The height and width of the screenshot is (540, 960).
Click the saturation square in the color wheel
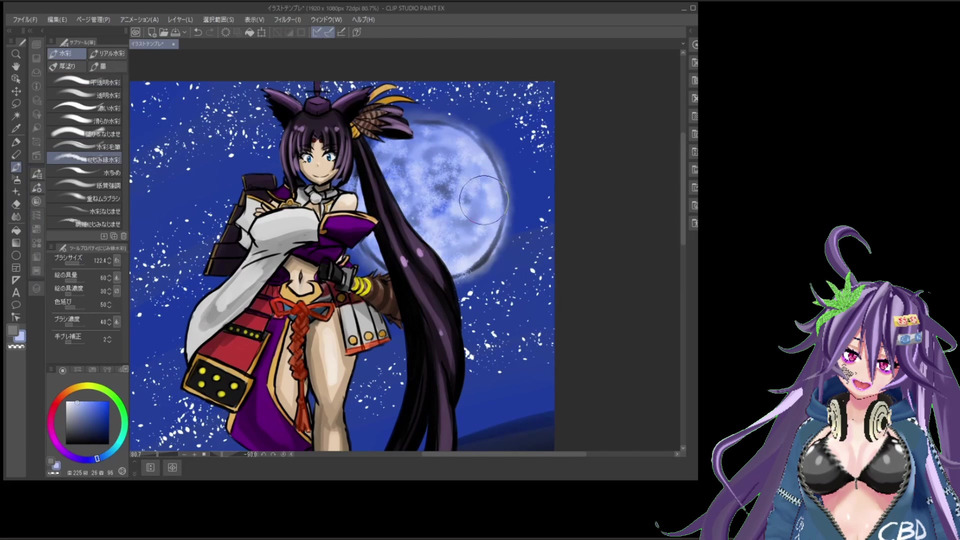click(88, 422)
